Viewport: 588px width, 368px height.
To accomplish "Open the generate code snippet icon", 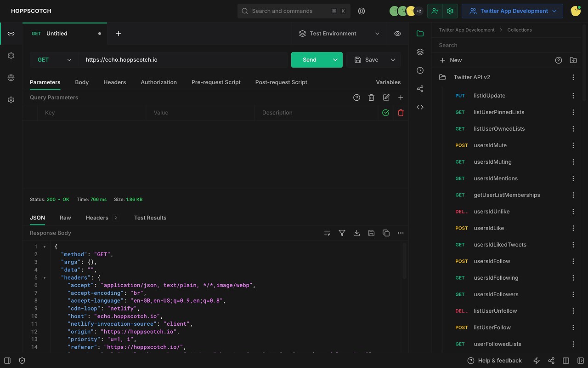I will (420, 107).
